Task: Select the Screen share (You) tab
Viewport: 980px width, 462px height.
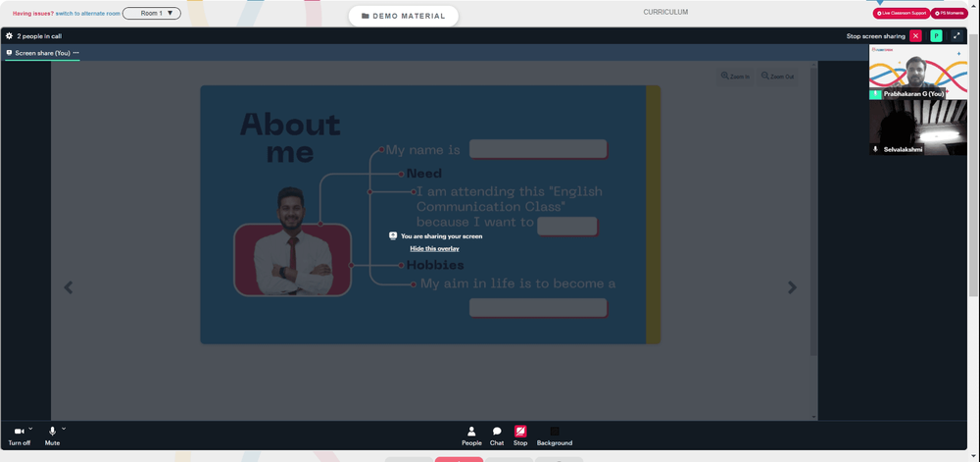Action: coord(42,53)
